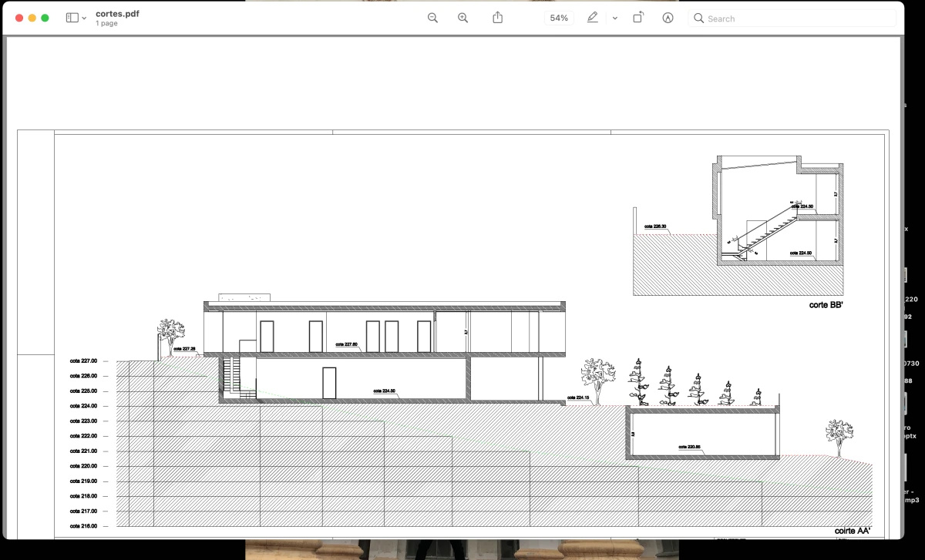Expand the highlight color dropdown arrow

click(614, 18)
